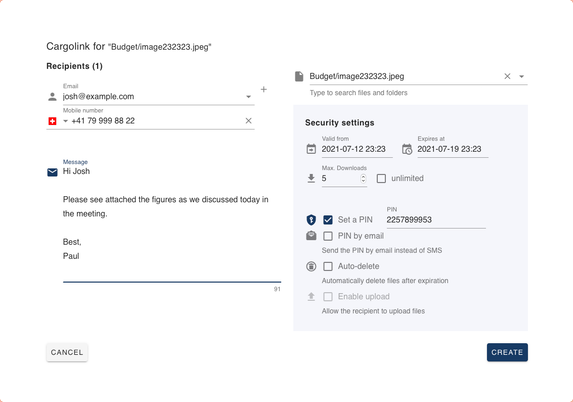573x402 pixels.
Task: Open the country code dropdown arrow
Action: (65, 121)
